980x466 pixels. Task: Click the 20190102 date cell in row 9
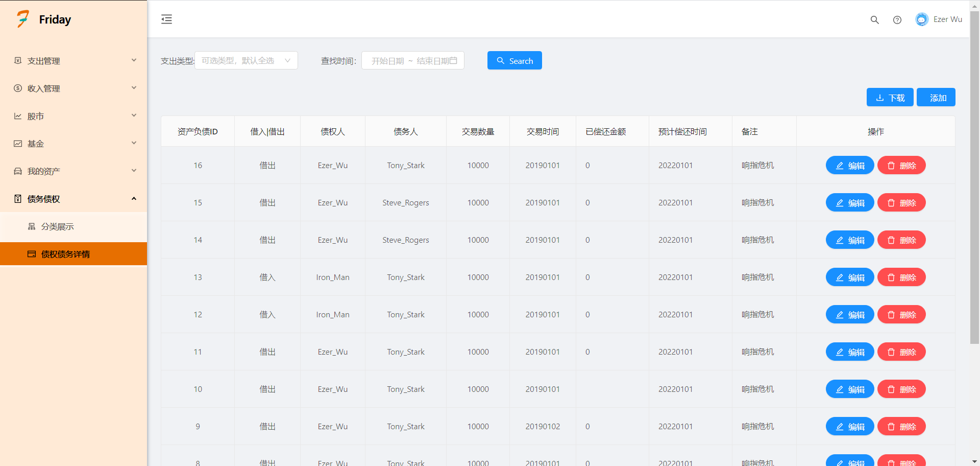point(543,426)
